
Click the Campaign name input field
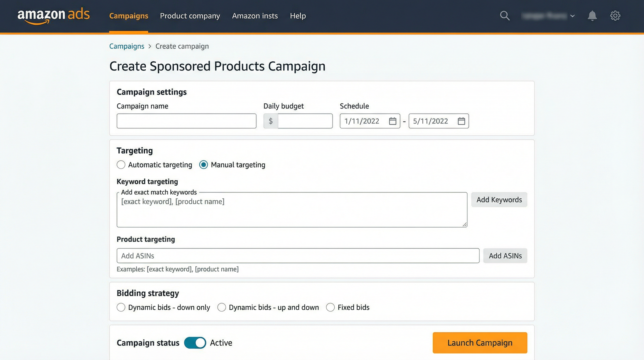(x=187, y=121)
